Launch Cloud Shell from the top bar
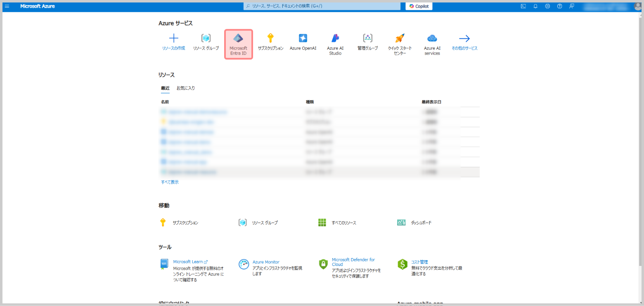This screenshot has width=644, height=306. click(x=523, y=6)
